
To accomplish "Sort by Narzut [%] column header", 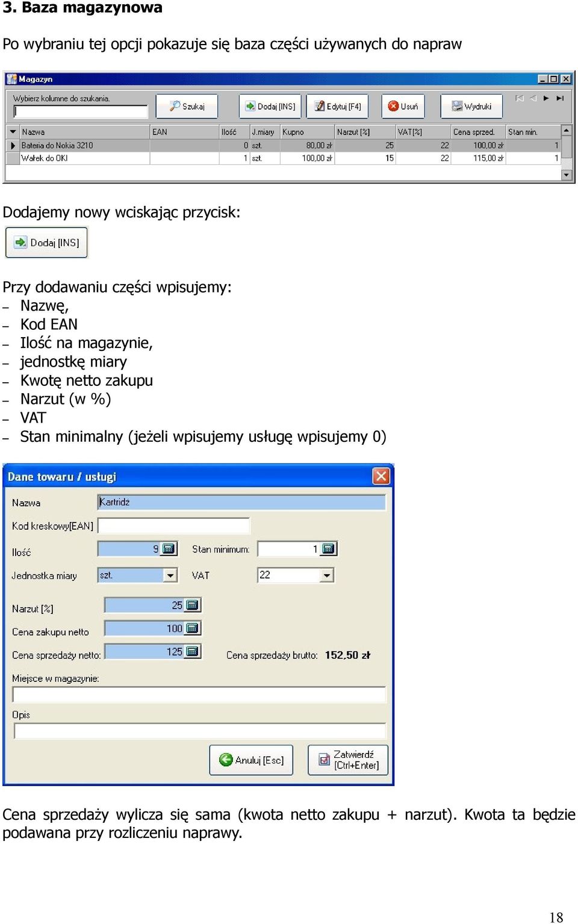I will point(365,132).
